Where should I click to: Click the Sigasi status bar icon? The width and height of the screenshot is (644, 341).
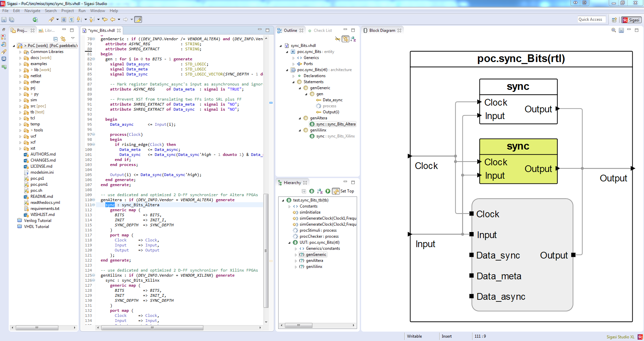tap(640, 337)
